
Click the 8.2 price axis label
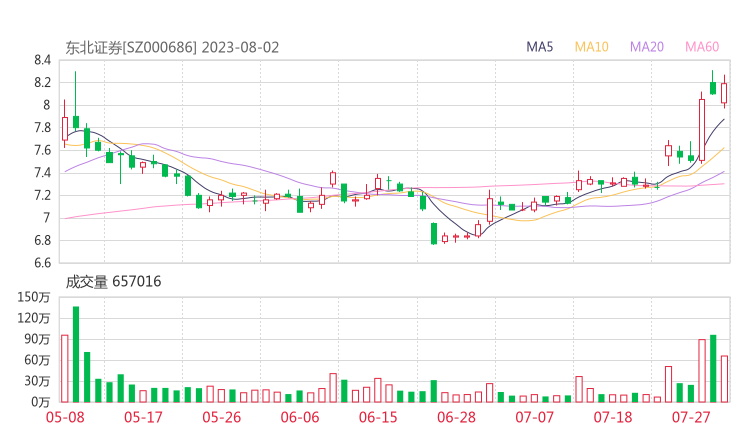click(42, 83)
